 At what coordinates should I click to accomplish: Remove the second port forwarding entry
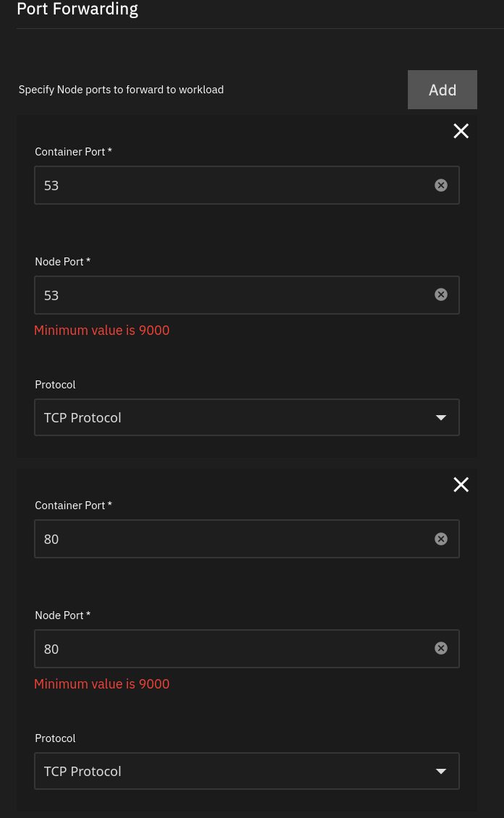tap(461, 485)
